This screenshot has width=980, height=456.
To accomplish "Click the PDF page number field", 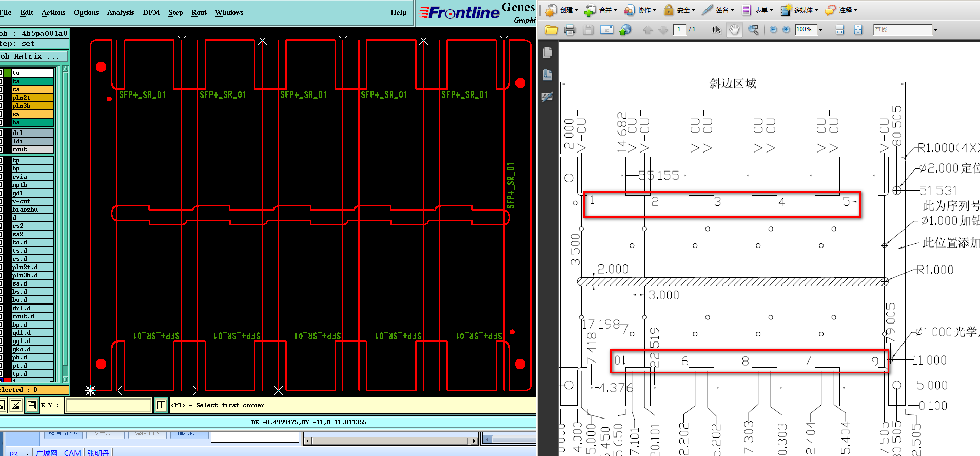I will point(679,29).
